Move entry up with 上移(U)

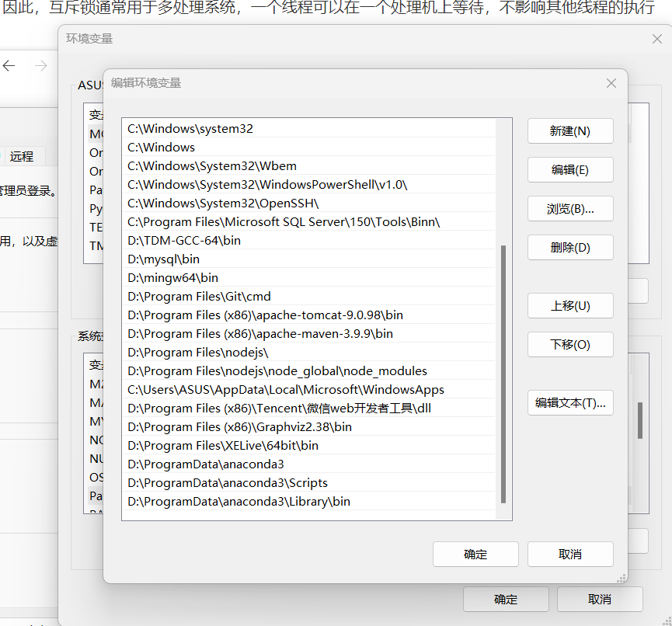(x=570, y=306)
